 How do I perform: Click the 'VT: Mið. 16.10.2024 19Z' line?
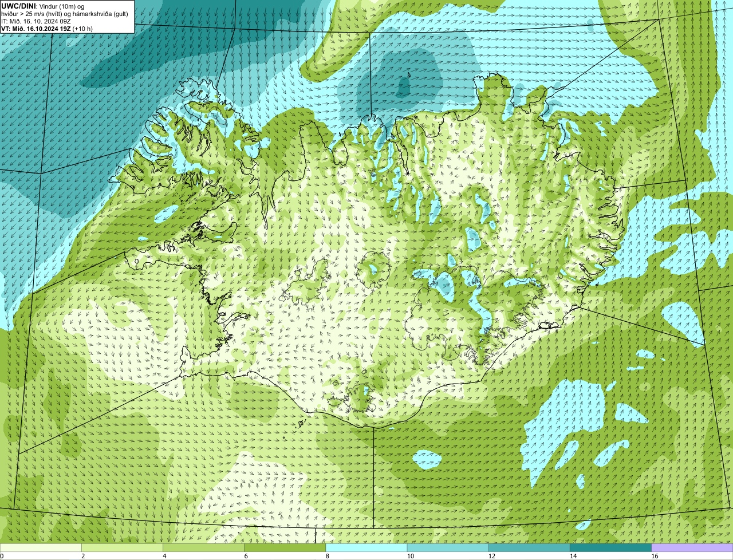point(37,29)
